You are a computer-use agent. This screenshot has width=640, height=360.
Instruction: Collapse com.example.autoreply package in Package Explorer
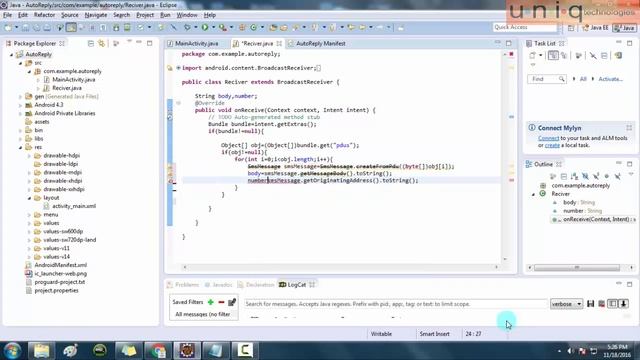pos(29,71)
